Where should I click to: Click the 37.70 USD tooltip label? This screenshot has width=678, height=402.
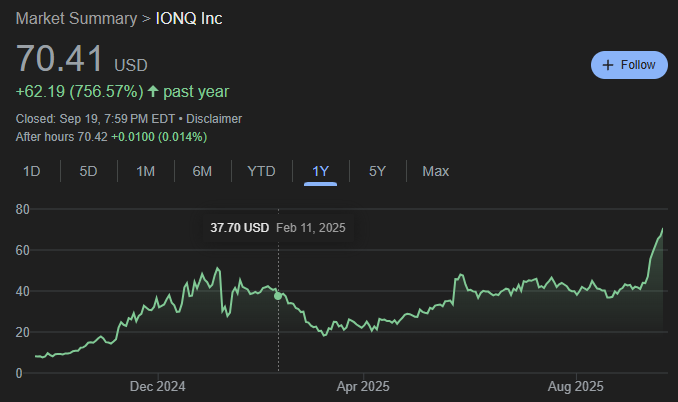[240, 228]
